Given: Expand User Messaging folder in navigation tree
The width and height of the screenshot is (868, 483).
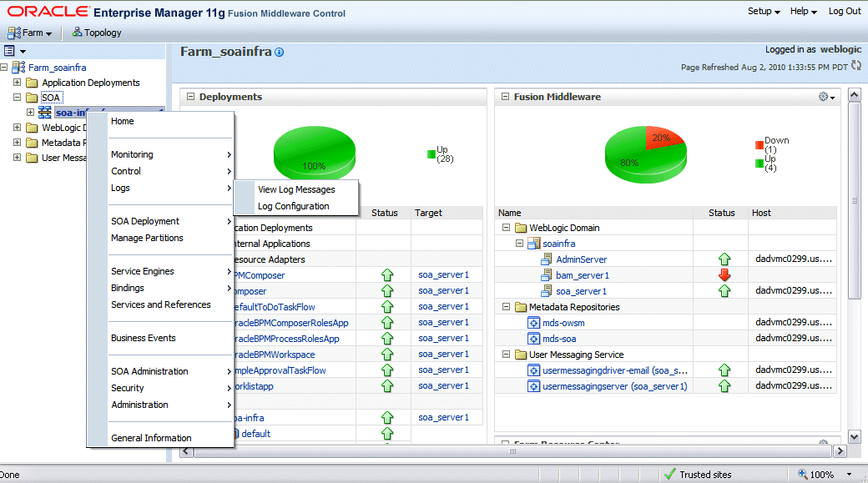Looking at the screenshot, I should [x=18, y=157].
